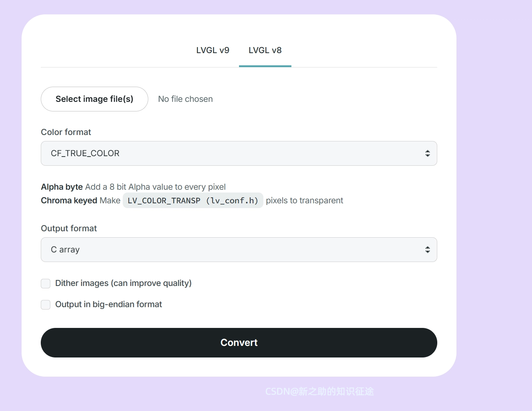
Task: Click the Output format stepper chevrons
Action: tap(427, 250)
